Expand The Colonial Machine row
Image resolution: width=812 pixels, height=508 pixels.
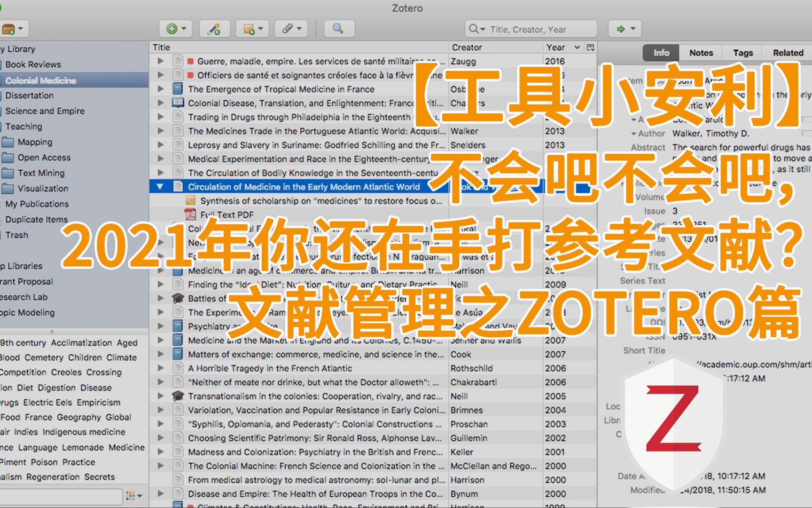(x=161, y=466)
